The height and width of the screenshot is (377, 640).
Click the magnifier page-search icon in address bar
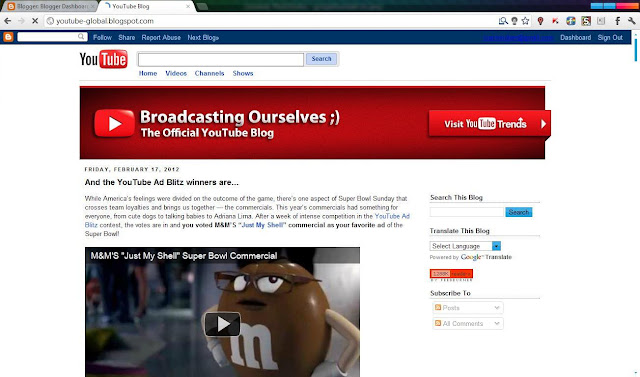click(x=503, y=21)
